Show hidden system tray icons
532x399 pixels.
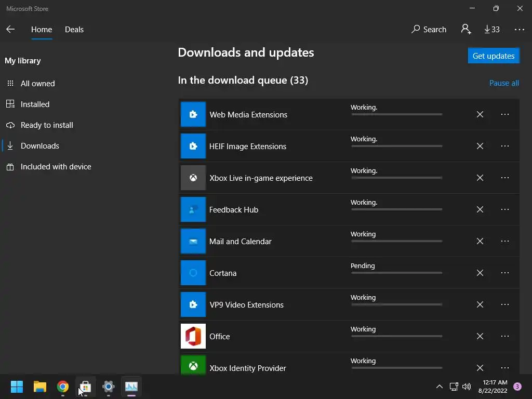(439, 387)
